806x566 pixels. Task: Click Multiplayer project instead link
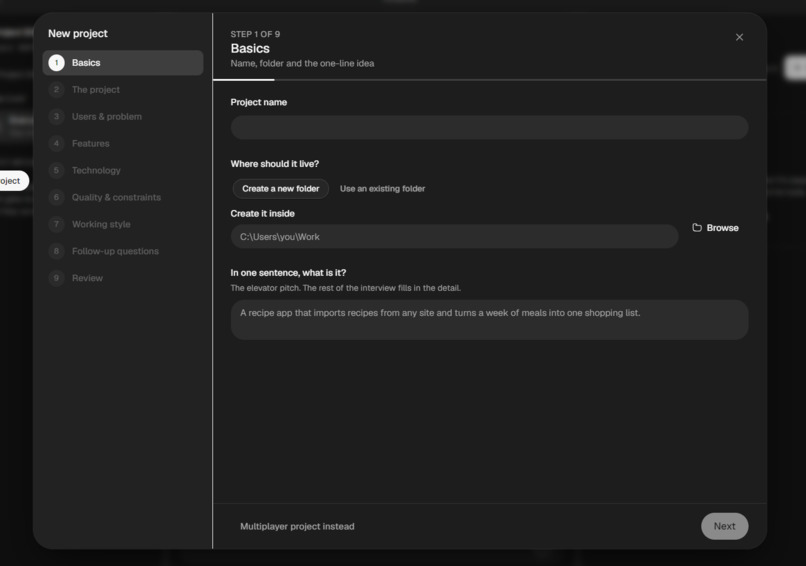click(x=297, y=526)
